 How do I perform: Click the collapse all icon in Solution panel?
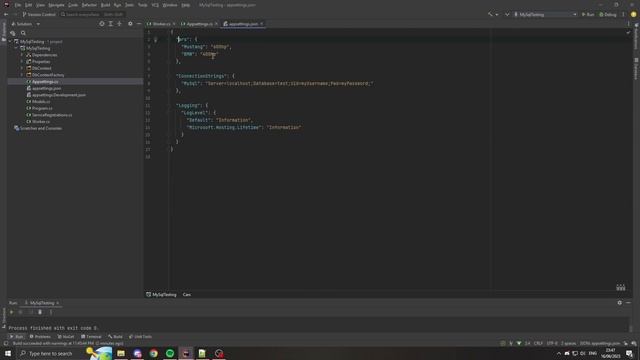pyautogui.click(x=120, y=24)
